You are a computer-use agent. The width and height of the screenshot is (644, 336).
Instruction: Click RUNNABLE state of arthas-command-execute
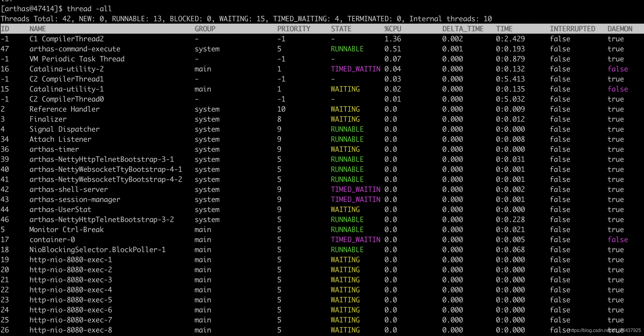click(347, 49)
